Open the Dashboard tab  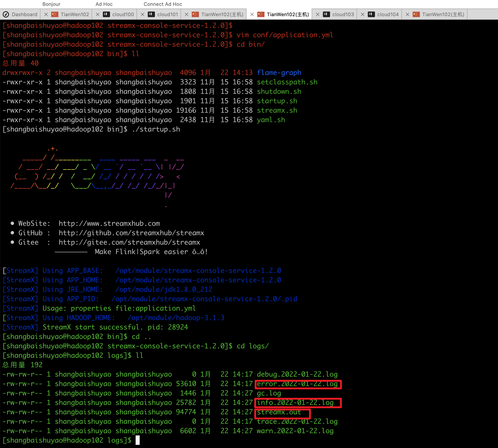click(x=20, y=14)
